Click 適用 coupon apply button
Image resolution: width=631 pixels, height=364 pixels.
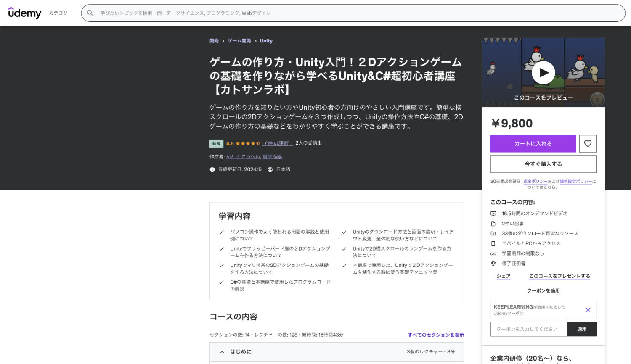tap(582, 329)
